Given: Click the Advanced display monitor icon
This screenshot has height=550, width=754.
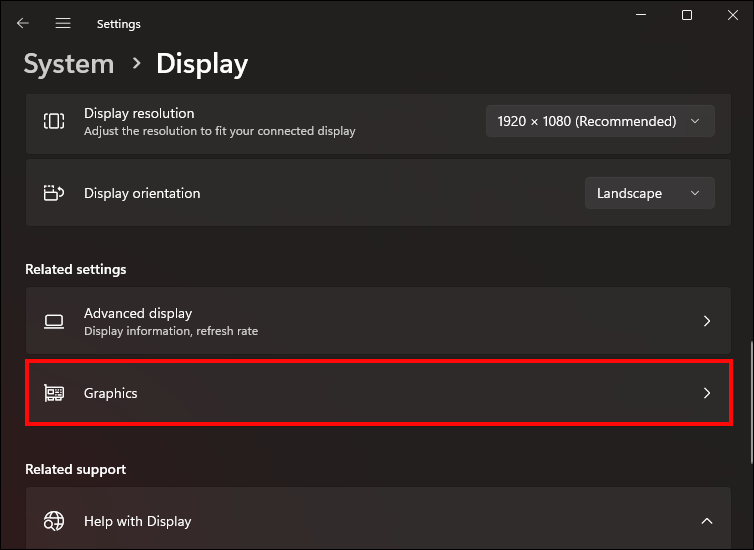Looking at the screenshot, I should click(x=54, y=321).
